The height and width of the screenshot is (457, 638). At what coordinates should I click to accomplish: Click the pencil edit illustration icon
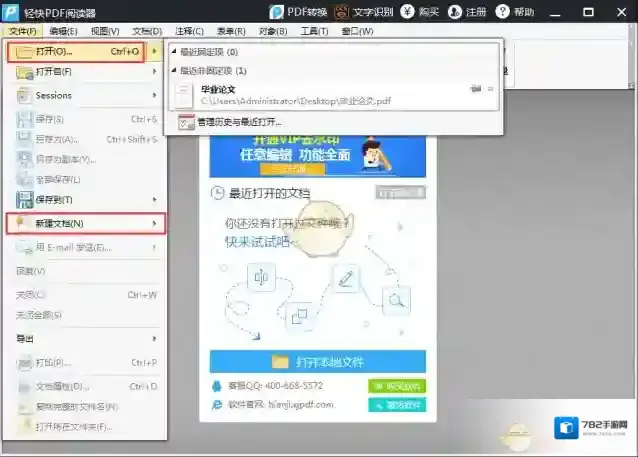coord(345,278)
